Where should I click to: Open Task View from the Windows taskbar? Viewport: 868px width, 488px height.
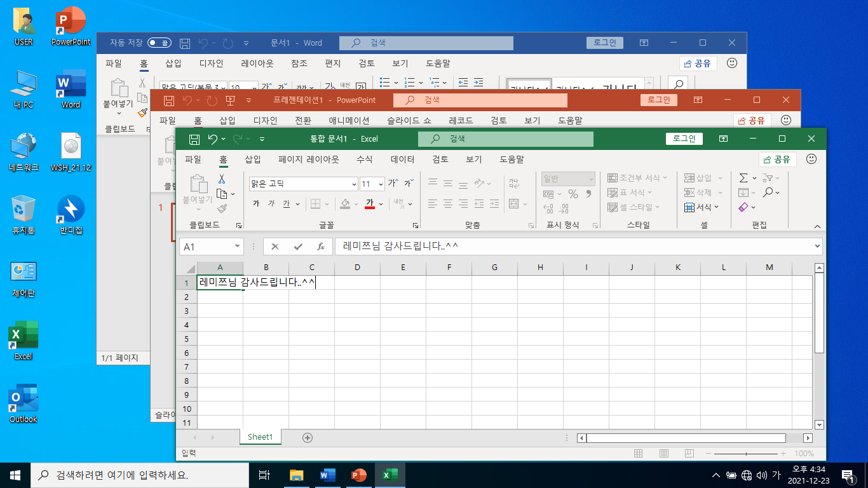coord(265,475)
